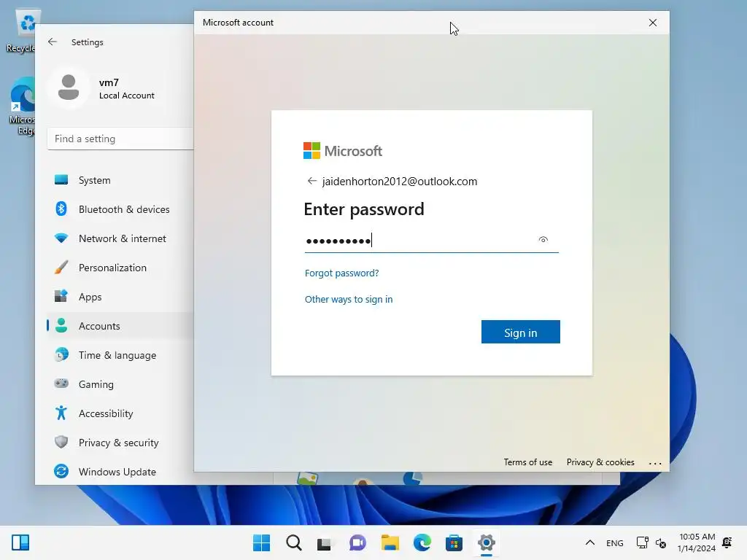This screenshot has width=747, height=560.
Task: Open File Explorer from the taskbar
Action: 390,542
